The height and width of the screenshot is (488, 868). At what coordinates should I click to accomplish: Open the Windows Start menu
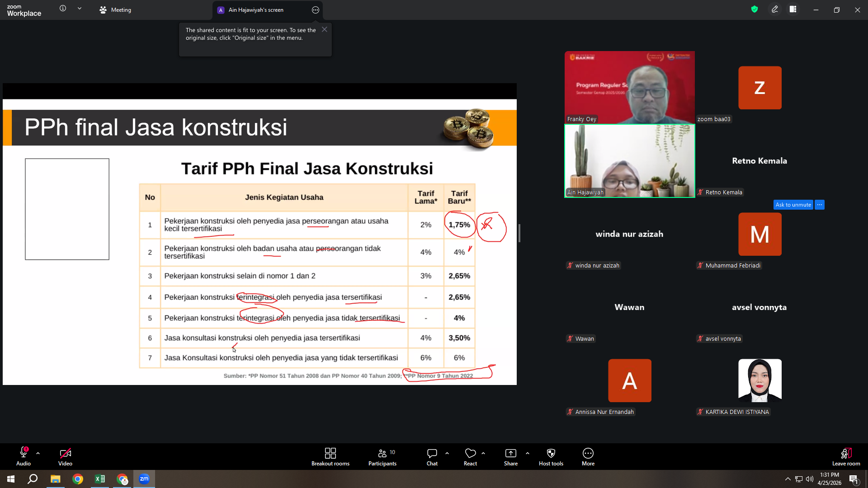(x=11, y=479)
